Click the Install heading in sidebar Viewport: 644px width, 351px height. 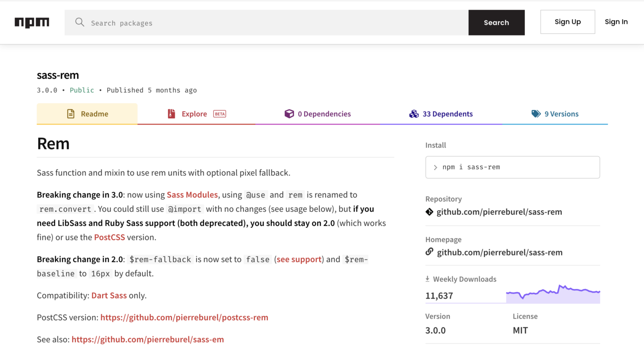tap(436, 145)
